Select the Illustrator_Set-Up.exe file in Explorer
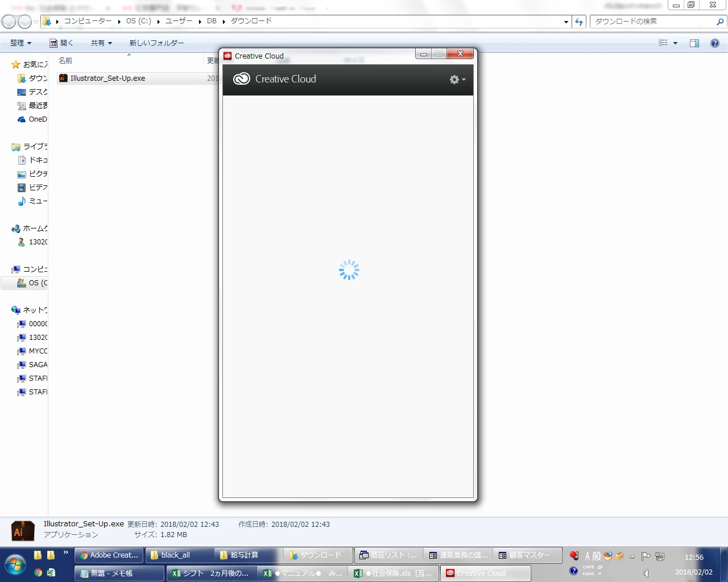The height and width of the screenshot is (582, 728). pyautogui.click(x=107, y=78)
